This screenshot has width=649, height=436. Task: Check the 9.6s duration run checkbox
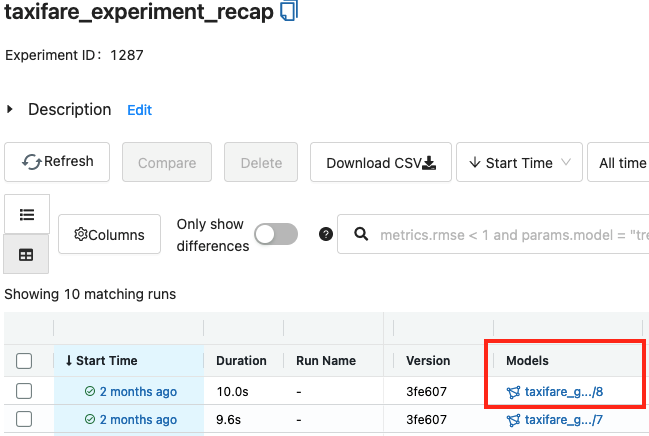[x=24, y=419]
